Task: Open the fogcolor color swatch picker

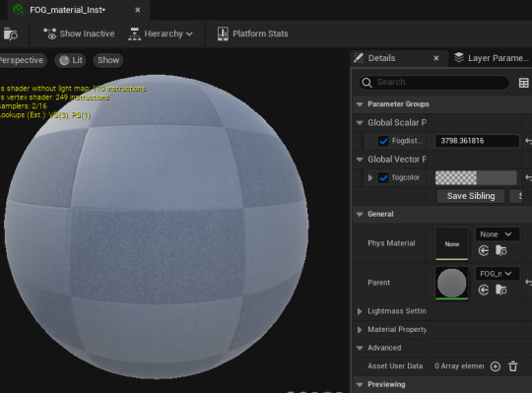Action: 476,177
